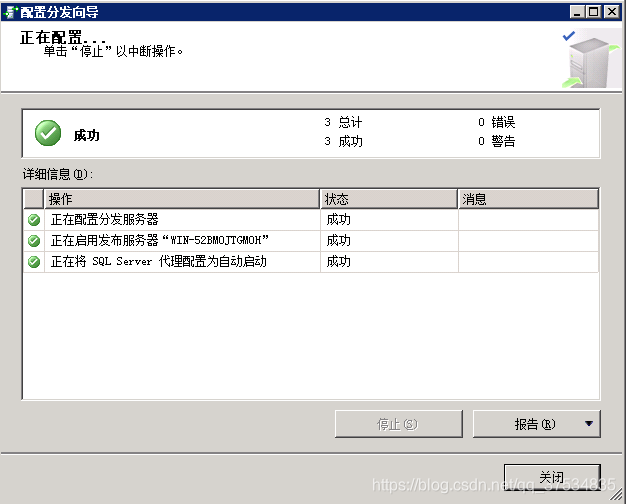
Task: Click success icon for 正在启用发布服务器 row
Action: click(34, 241)
